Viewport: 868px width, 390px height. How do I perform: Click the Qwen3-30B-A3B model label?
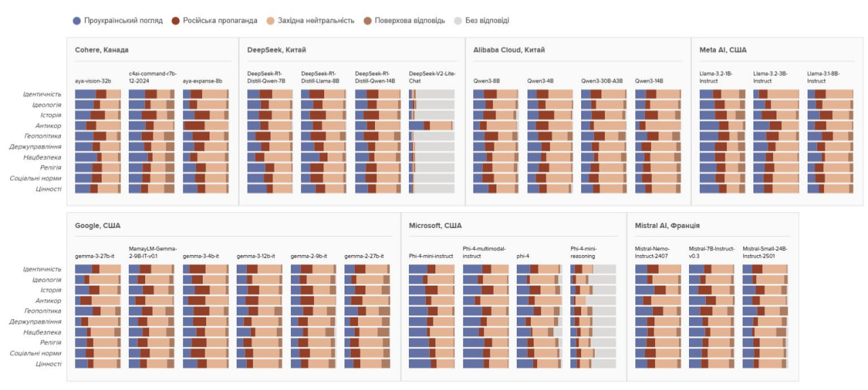click(x=601, y=81)
